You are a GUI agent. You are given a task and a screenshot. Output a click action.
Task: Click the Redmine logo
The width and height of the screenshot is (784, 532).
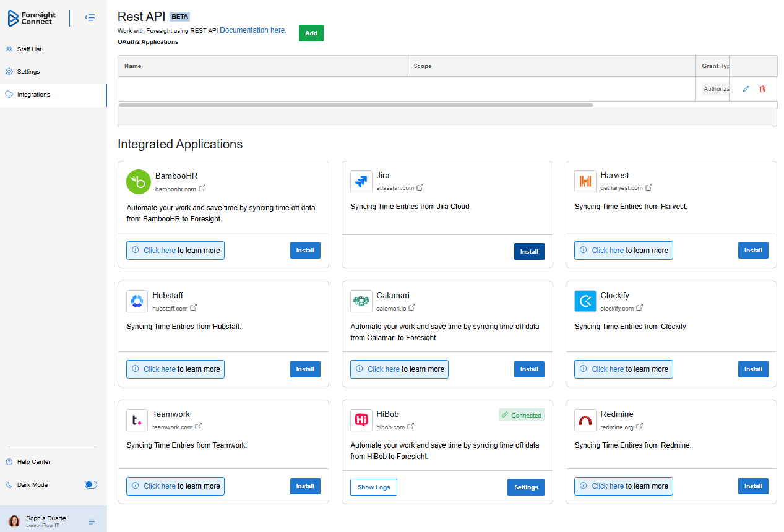tap(585, 420)
